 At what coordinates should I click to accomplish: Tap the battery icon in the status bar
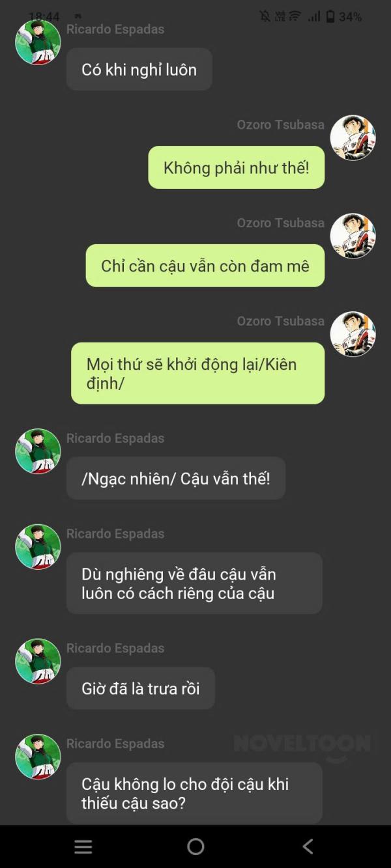coord(330,17)
